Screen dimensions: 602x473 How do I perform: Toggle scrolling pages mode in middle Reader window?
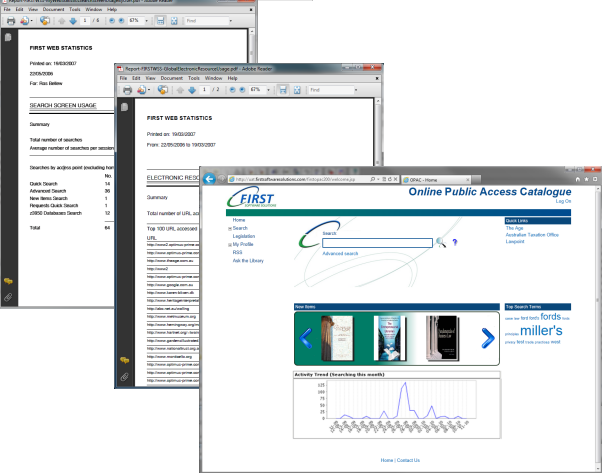tap(283, 90)
